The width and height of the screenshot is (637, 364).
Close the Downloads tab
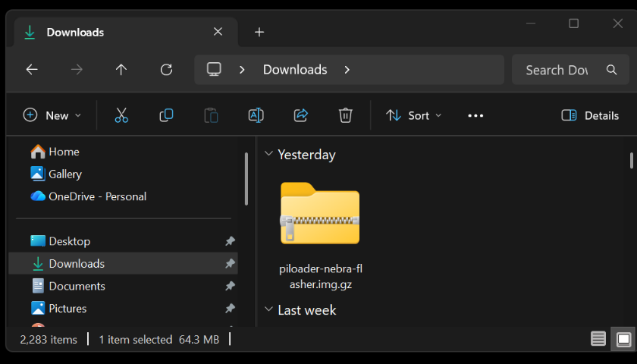218,32
